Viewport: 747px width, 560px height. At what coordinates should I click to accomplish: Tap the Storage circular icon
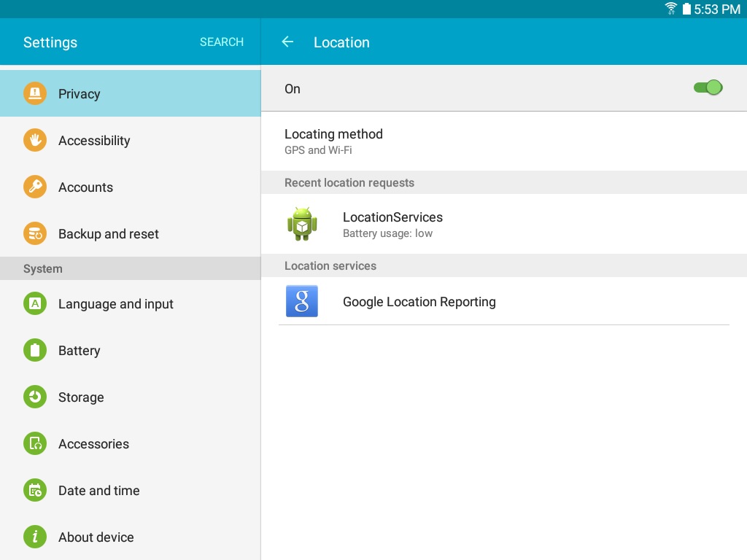[35, 397]
